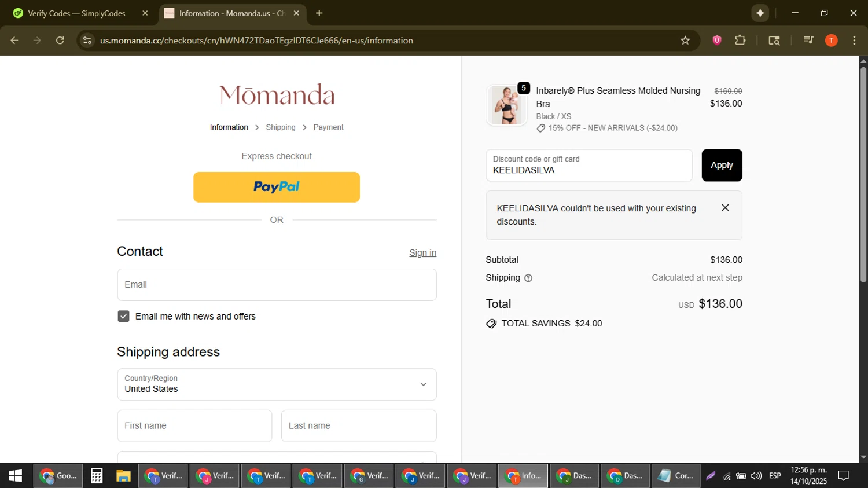Click the volume icon in system tray

tap(756, 476)
